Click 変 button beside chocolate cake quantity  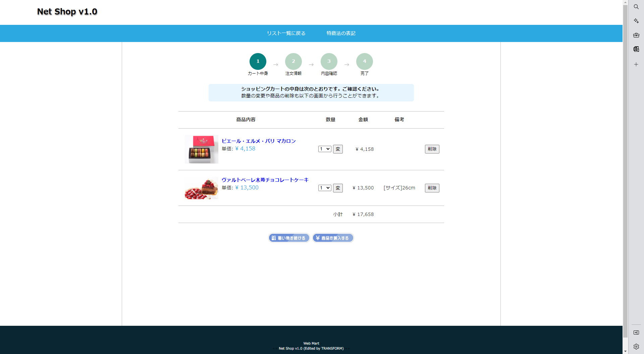pos(338,188)
